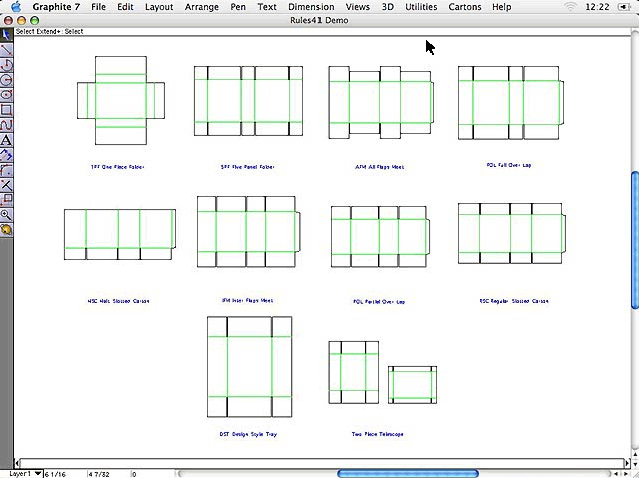Activate the Zoom magnifier tool

click(x=6, y=215)
